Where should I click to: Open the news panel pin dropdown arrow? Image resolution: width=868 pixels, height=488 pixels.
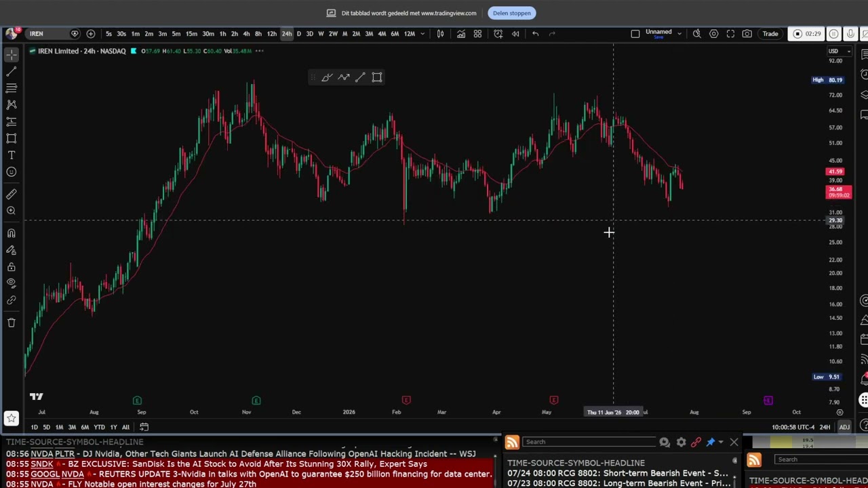click(721, 443)
